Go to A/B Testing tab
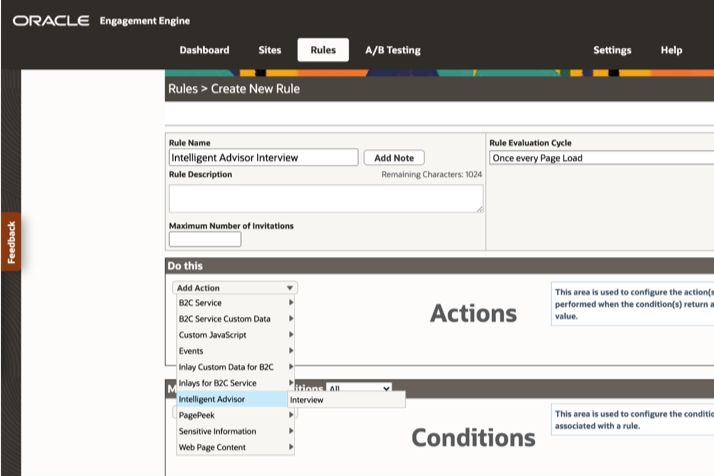 point(392,50)
